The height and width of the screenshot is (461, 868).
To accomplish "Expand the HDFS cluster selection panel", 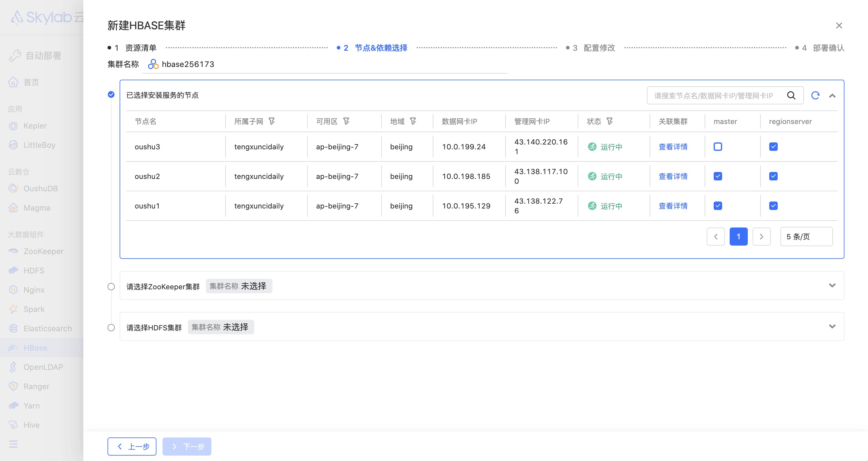I will click(x=832, y=327).
